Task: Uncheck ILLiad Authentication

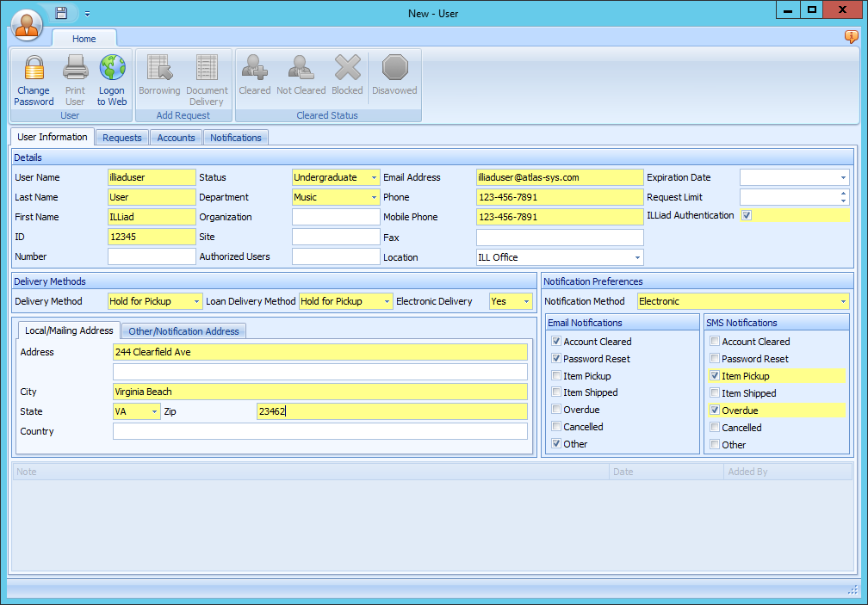Action: tap(746, 216)
